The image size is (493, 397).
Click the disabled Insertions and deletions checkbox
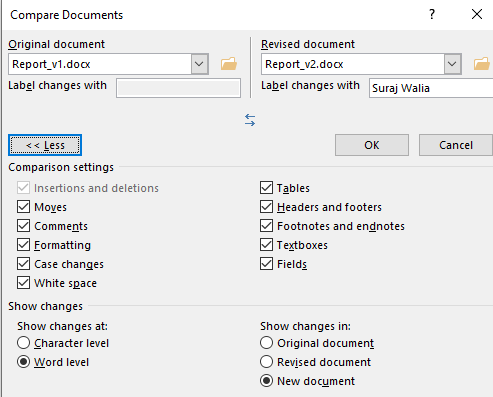(x=23, y=188)
